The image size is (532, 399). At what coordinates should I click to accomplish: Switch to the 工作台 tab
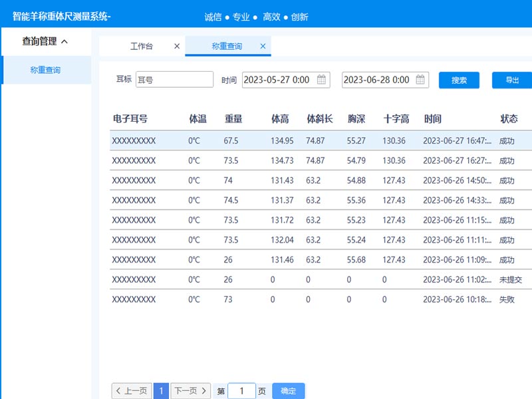141,46
